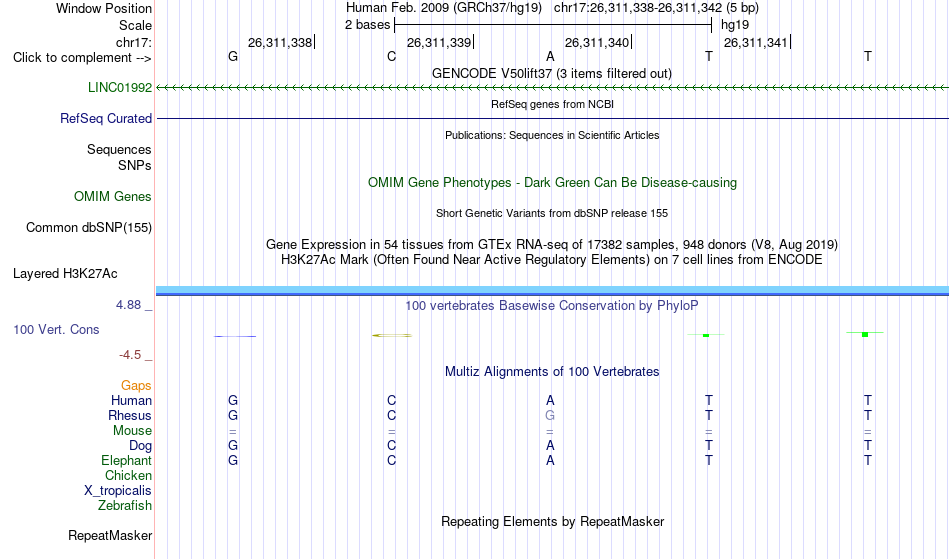The height and width of the screenshot is (559, 950).
Task: Click the LINC01992 gene label
Action: [119, 88]
